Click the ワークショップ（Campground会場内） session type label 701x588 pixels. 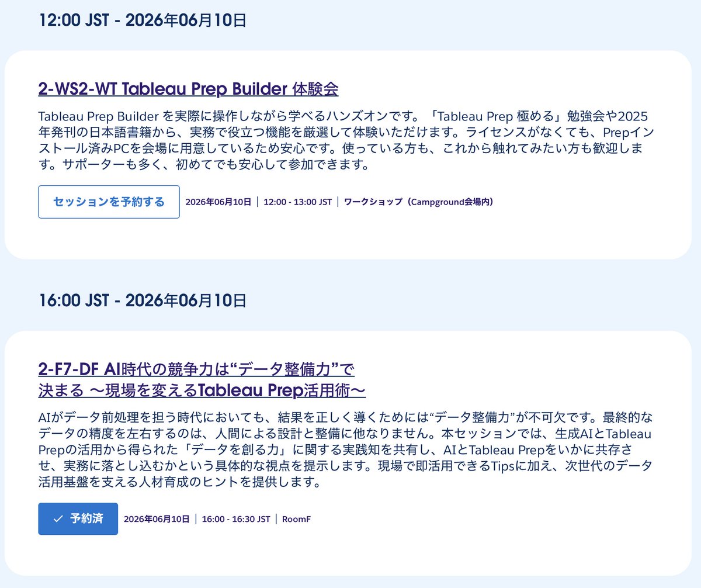pos(418,202)
